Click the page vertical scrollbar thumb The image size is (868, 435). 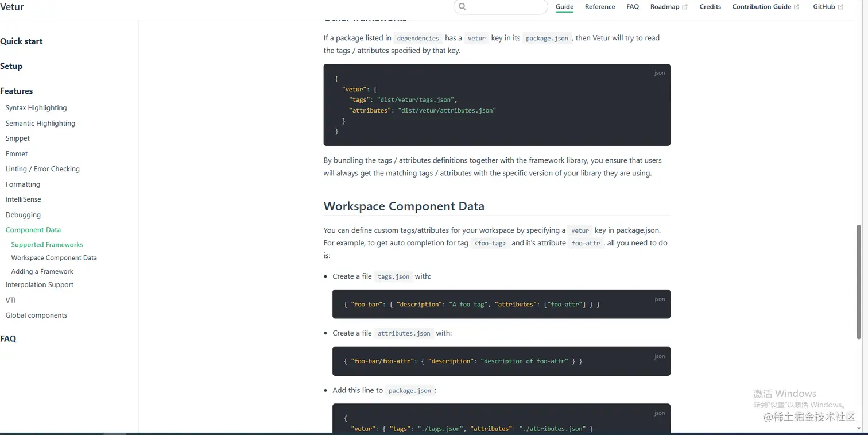coord(859,282)
